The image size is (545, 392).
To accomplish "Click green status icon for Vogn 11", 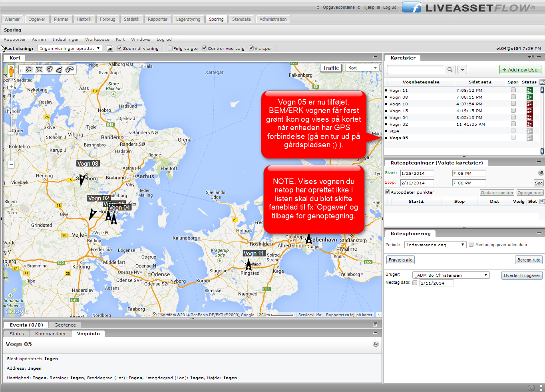I will pyautogui.click(x=529, y=91).
